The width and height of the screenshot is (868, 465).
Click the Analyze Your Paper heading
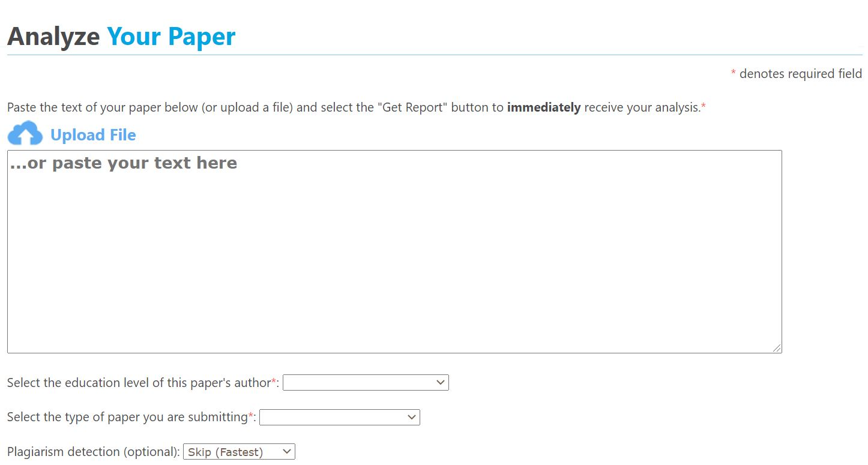tap(121, 36)
